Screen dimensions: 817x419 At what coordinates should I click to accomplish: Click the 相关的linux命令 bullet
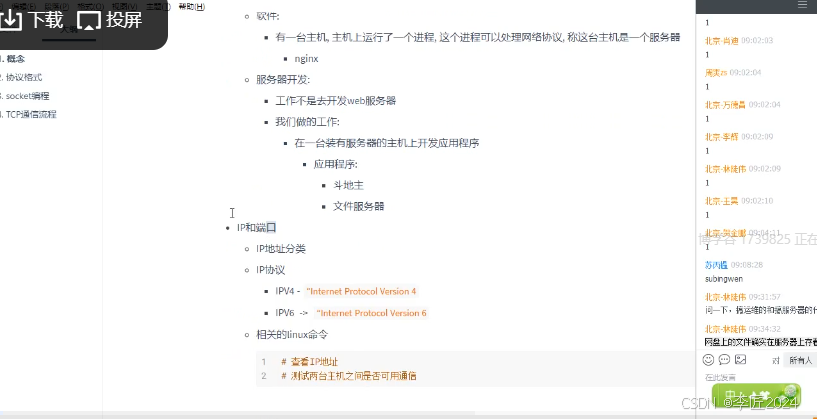pos(292,335)
